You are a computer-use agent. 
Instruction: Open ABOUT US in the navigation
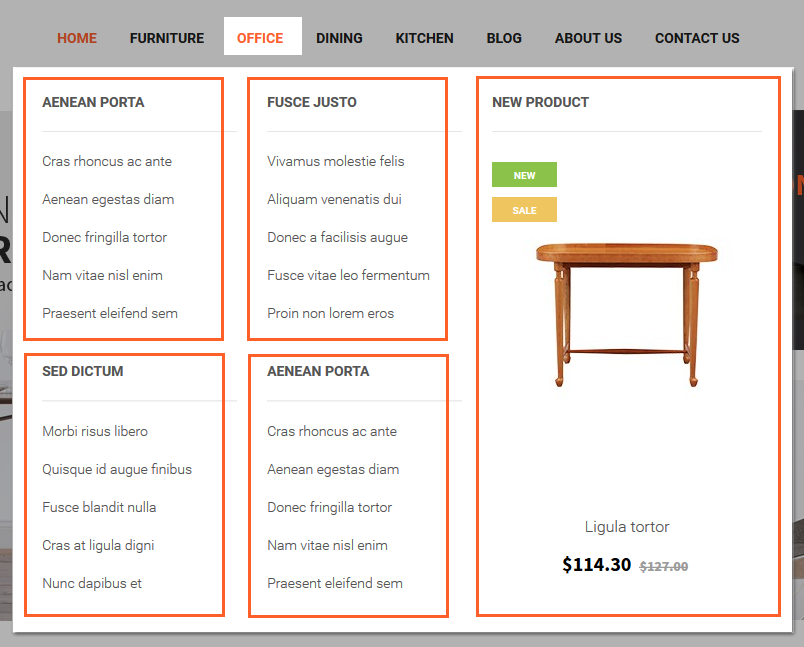coord(588,38)
